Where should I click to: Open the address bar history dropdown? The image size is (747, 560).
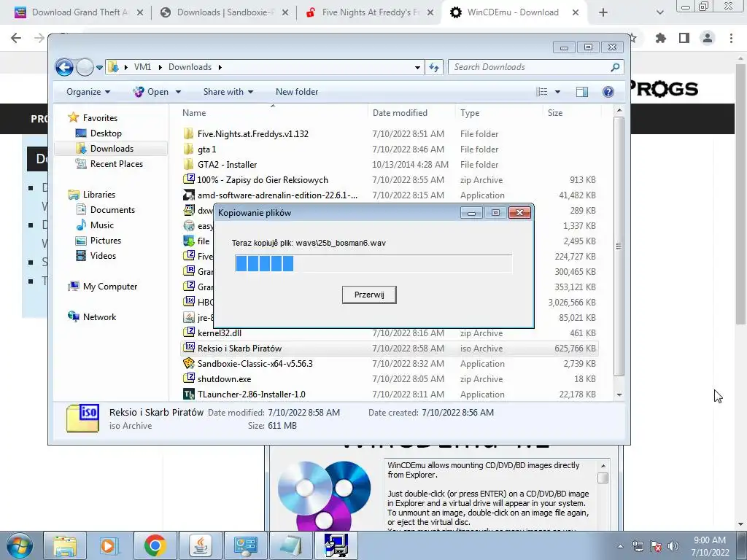[417, 68]
